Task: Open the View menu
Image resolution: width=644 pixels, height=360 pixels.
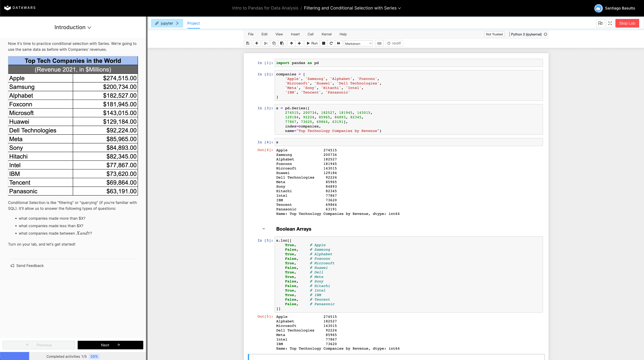Action: coord(279,34)
